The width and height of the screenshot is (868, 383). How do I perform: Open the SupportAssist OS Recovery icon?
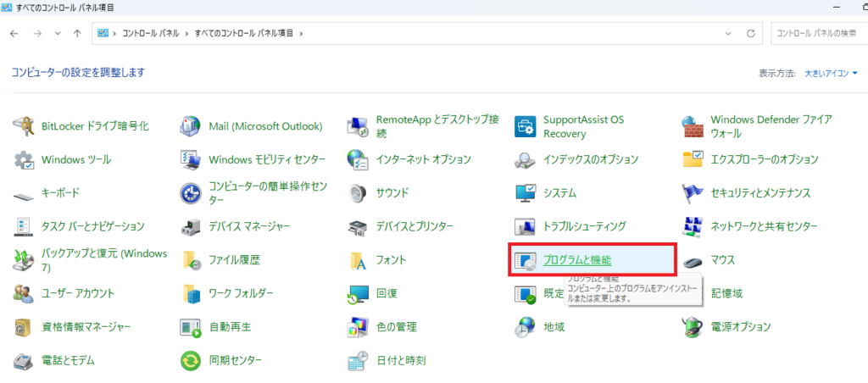pyautogui.click(x=525, y=127)
